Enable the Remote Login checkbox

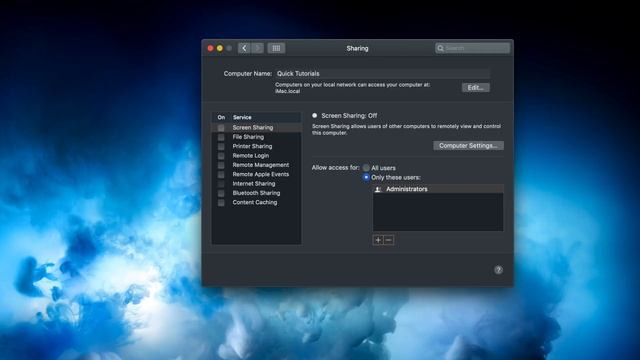(221, 156)
